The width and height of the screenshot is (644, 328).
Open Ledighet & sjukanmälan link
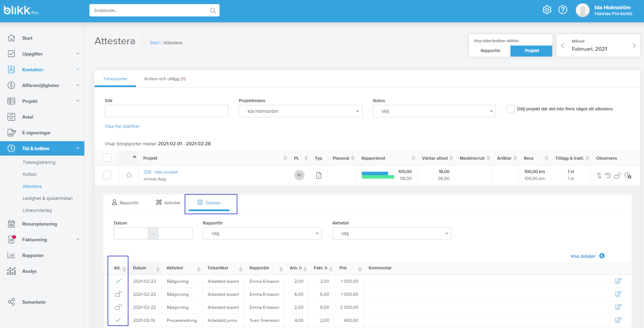48,198
